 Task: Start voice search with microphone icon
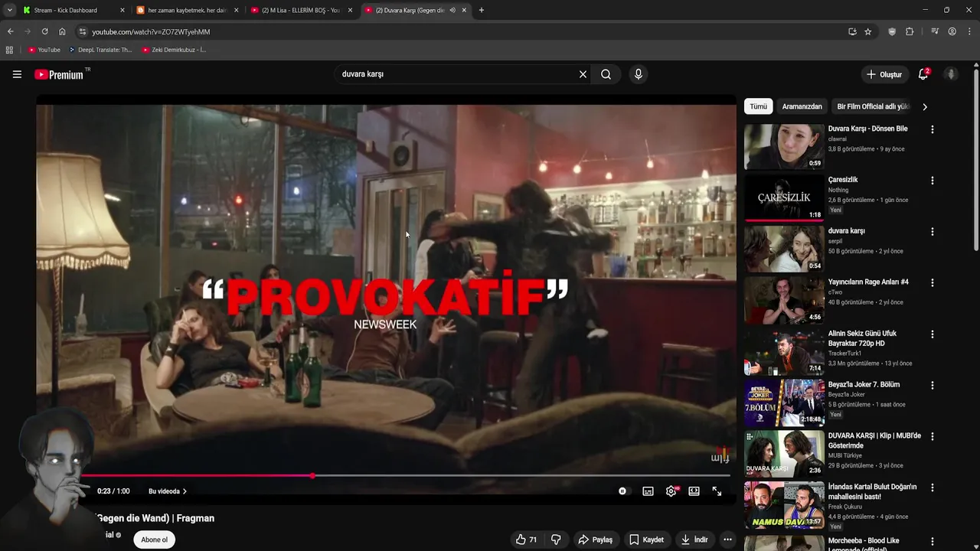tap(639, 74)
